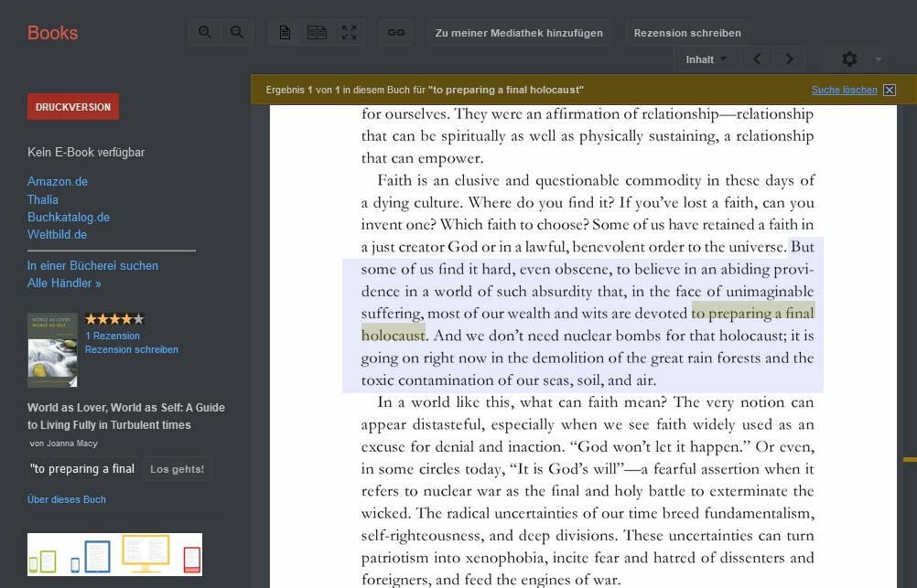Click the book title World as Lover

[125, 416]
